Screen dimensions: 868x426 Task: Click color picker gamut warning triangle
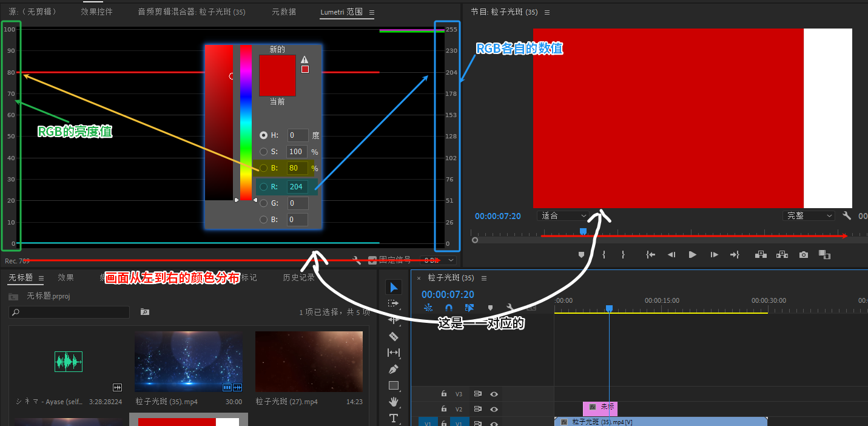[304, 59]
